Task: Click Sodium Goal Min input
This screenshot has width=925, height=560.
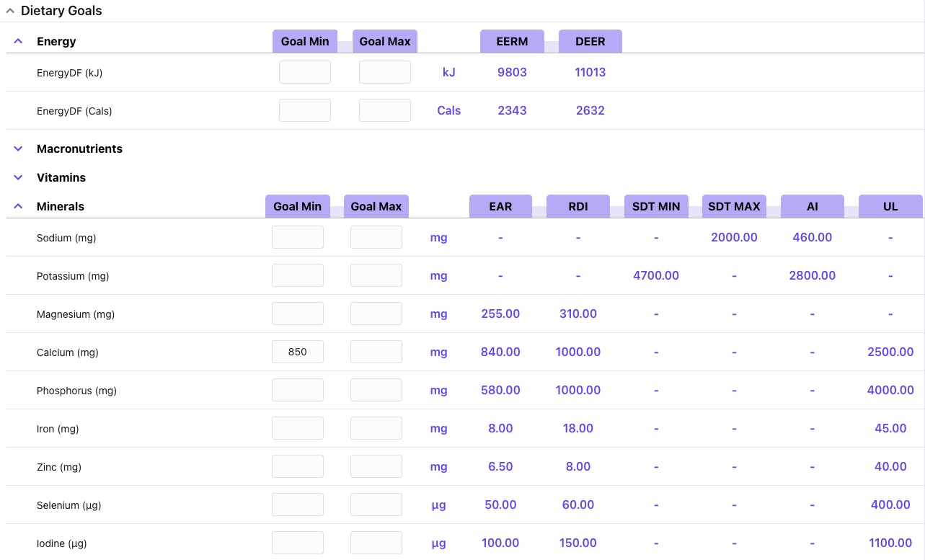Action: pyautogui.click(x=298, y=237)
